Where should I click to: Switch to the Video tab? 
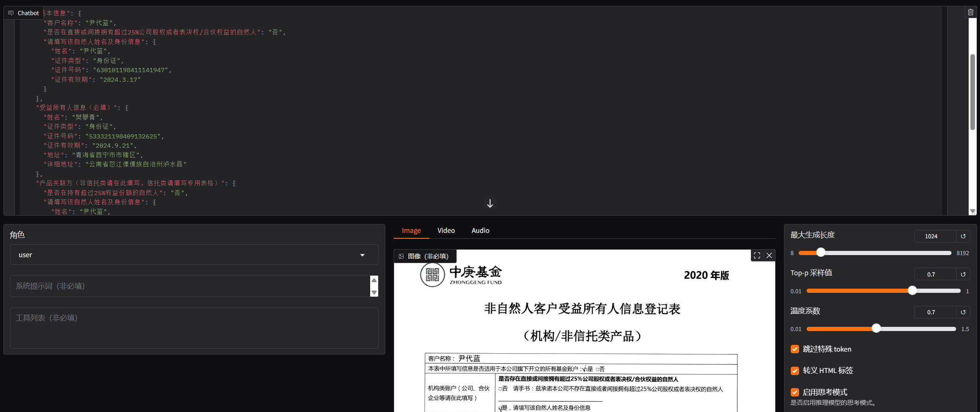coord(446,230)
